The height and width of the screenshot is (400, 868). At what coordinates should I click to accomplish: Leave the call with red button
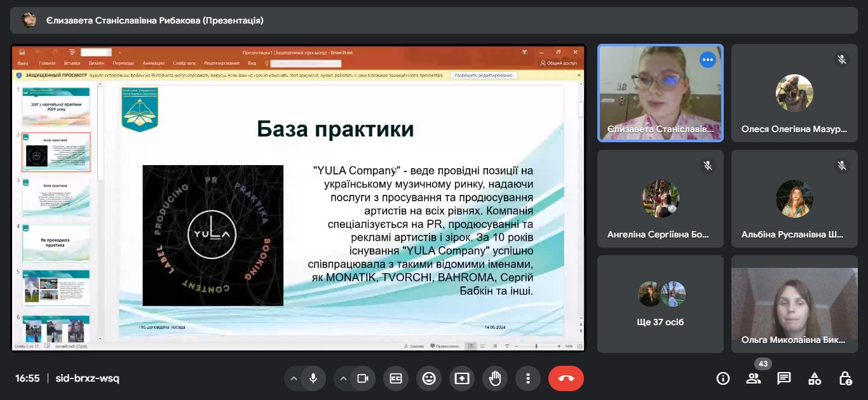tap(566, 378)
